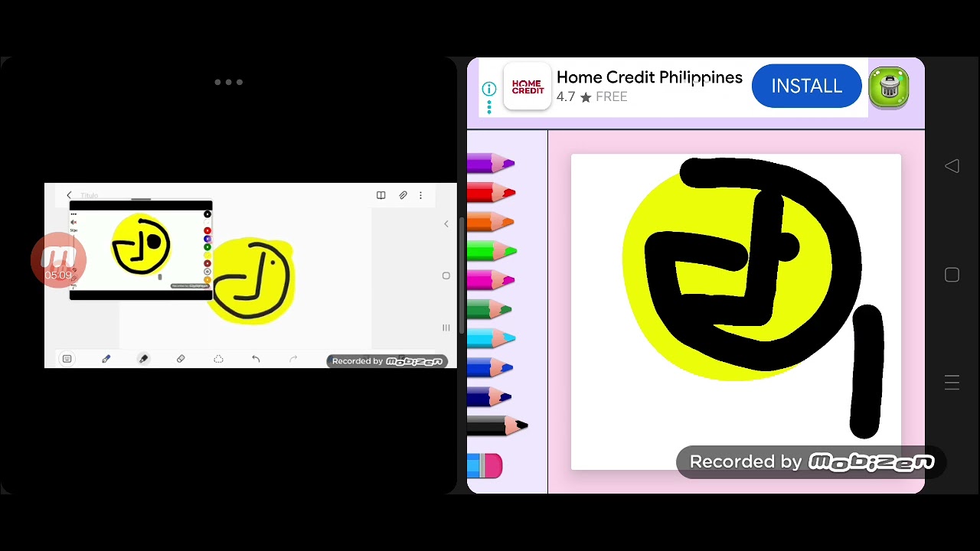Image resolution: width=980 pixels, height=551 pixels.
Task: Tap the white drawing canvas
Action: tap(736, 311)
